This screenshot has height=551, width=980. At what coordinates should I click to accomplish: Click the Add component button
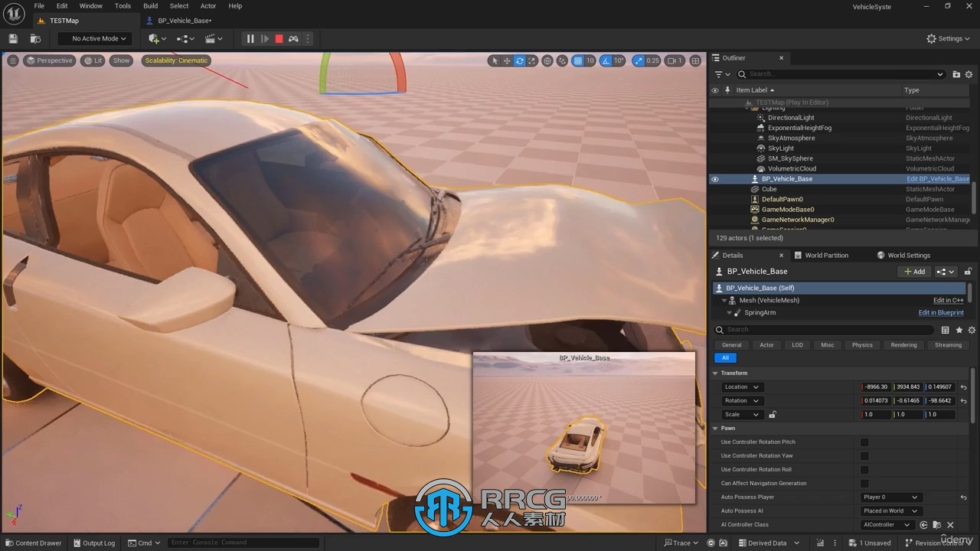pyautogui.click(x=915, y=272)
